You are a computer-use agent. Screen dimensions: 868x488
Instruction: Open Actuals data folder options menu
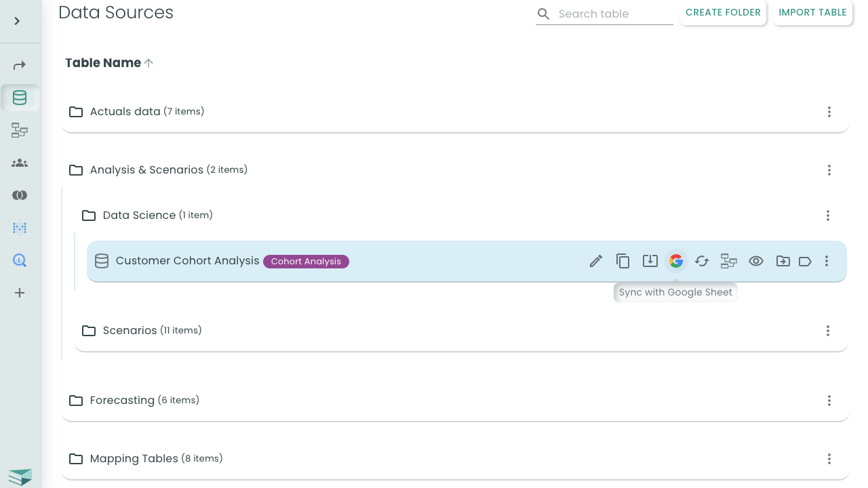(829, 112)
